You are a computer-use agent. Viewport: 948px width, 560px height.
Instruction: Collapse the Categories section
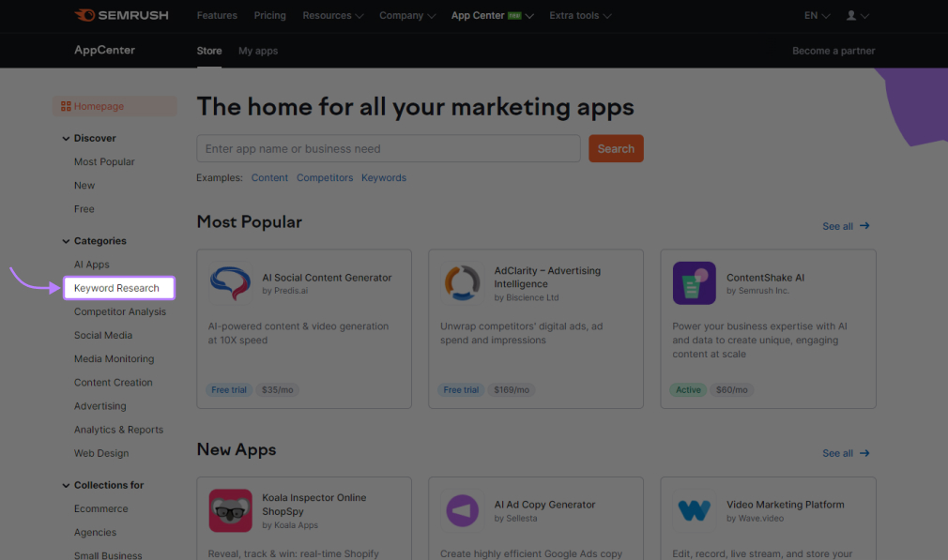point(66,241)
